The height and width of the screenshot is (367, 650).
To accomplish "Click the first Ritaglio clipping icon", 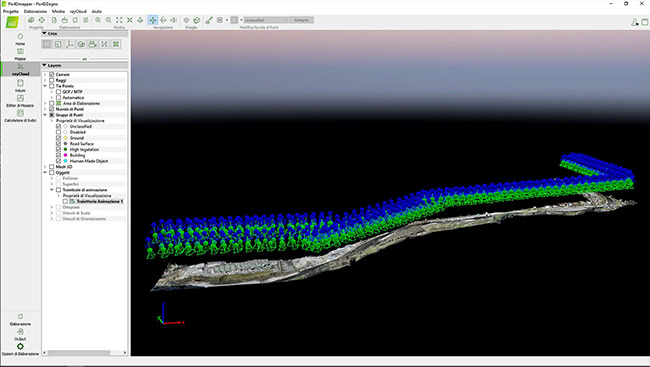I will click(x=187, y=20).
